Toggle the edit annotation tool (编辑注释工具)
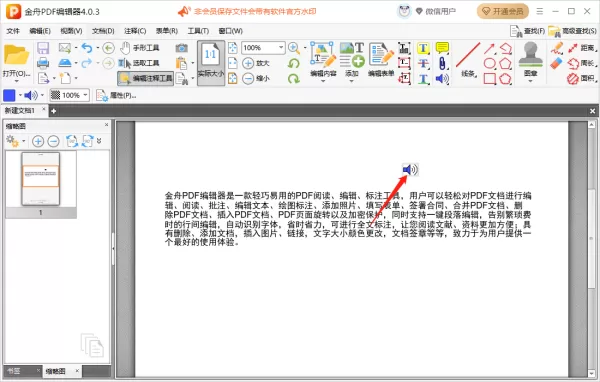The image size is (600, 382). click(145, 78)
